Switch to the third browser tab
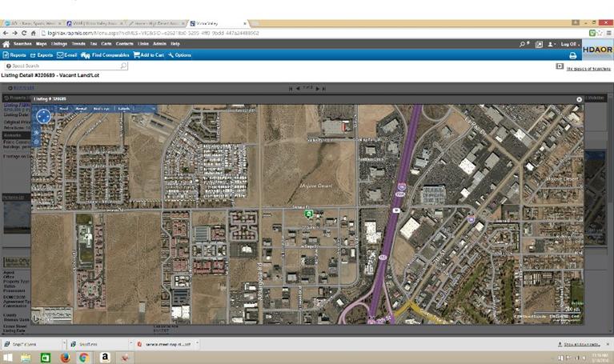 [x=157, y=23]
